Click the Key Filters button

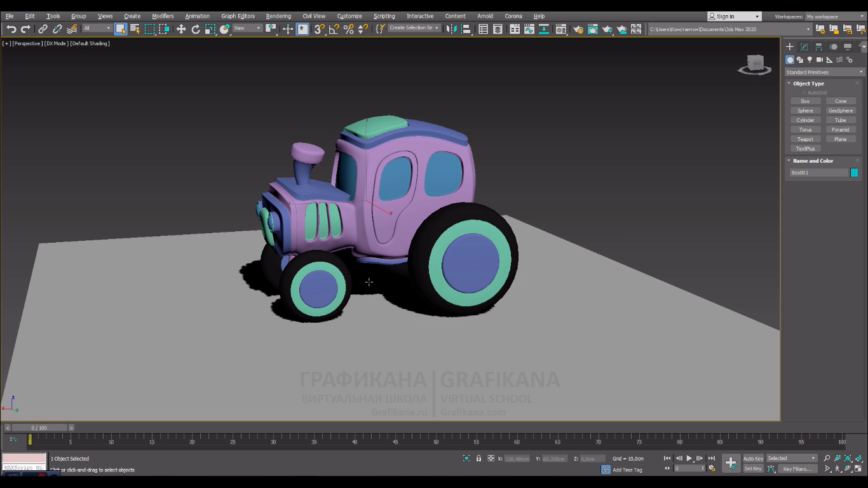click(x=797, y=469)
